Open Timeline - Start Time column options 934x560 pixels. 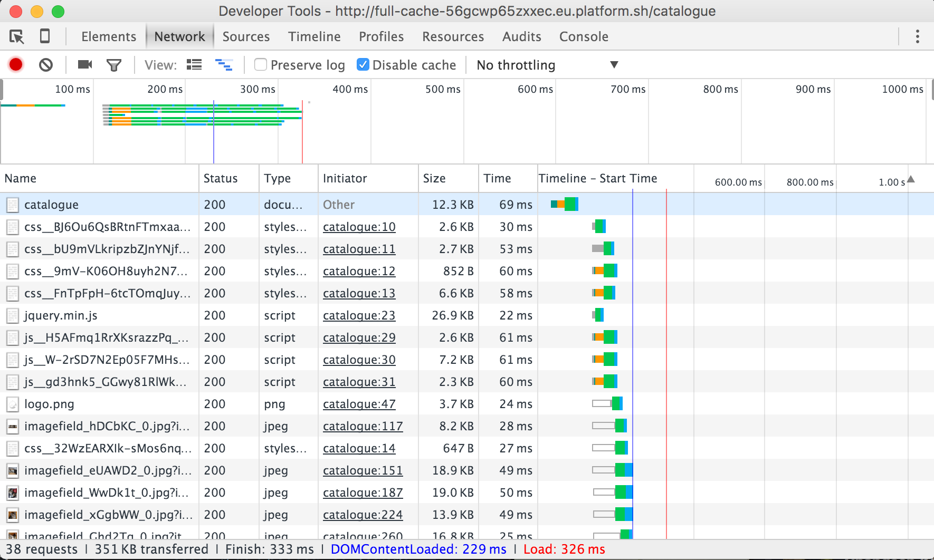(x=597, y=179)
